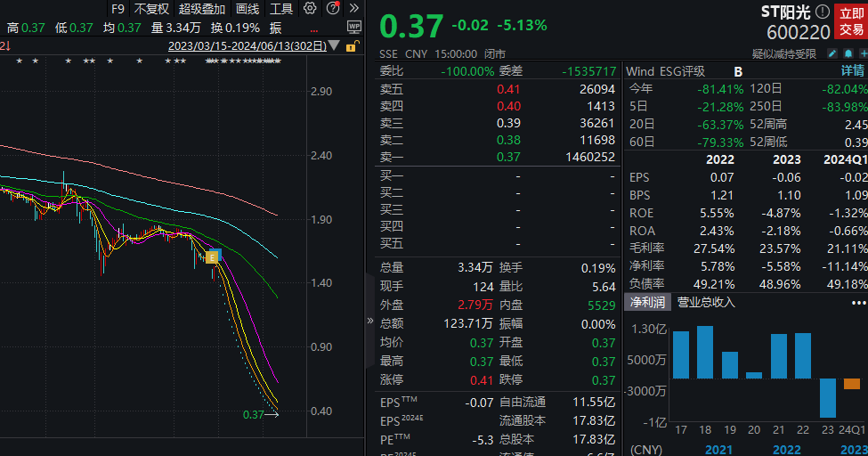Image resolution: width=868 pixels, height=456 pixels.
Task: Click the plus add-to-watchlist icon
Action: tap(864, 53)
